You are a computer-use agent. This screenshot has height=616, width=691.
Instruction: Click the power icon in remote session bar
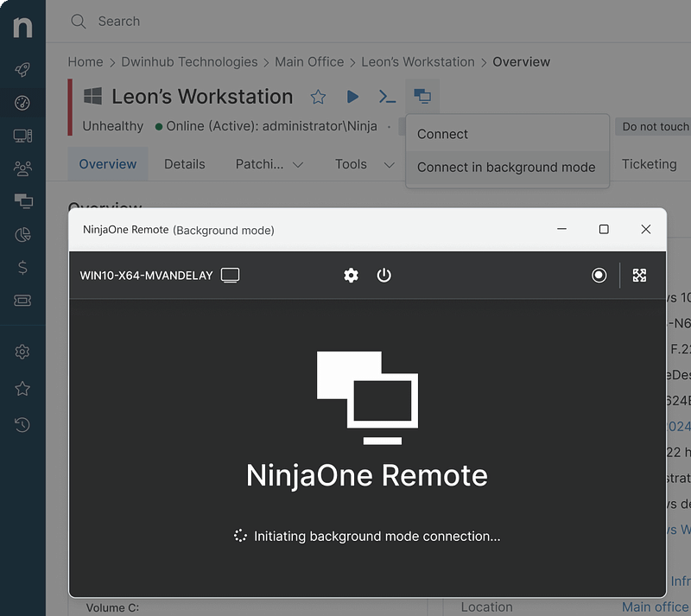(x=384, y=276)
